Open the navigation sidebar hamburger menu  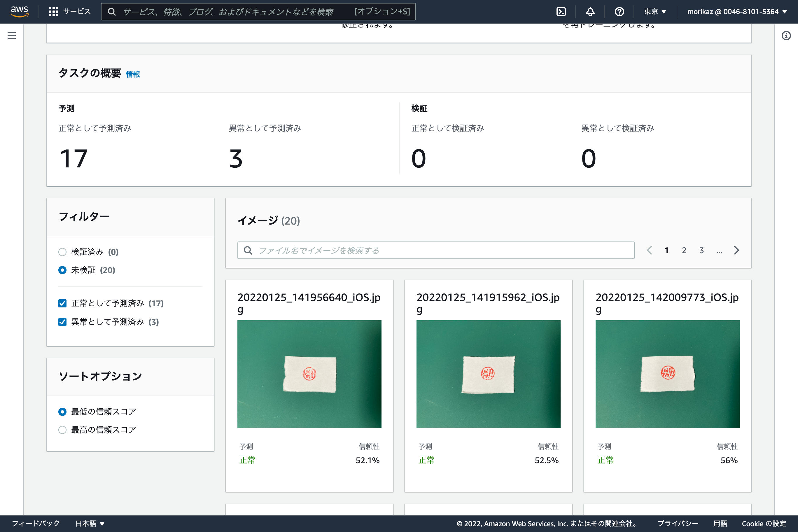tap(12, 36)
